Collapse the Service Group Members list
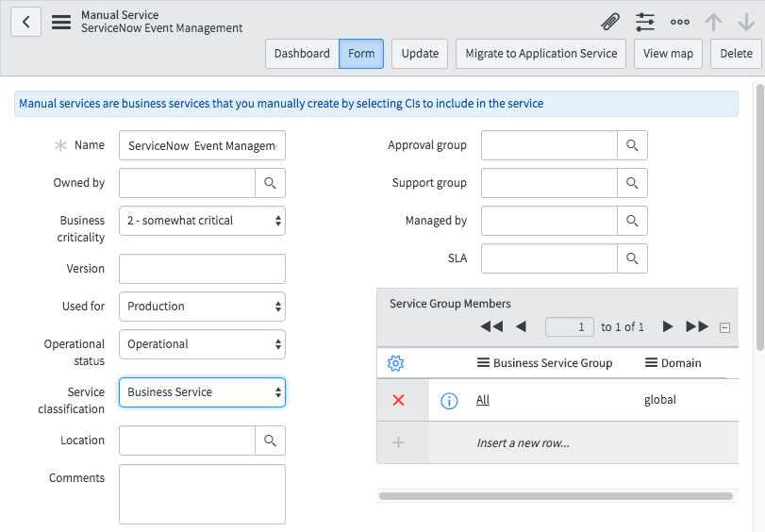The height and width of the screenshot is (532, 765). pyautogui.click(x=725, y=327)
